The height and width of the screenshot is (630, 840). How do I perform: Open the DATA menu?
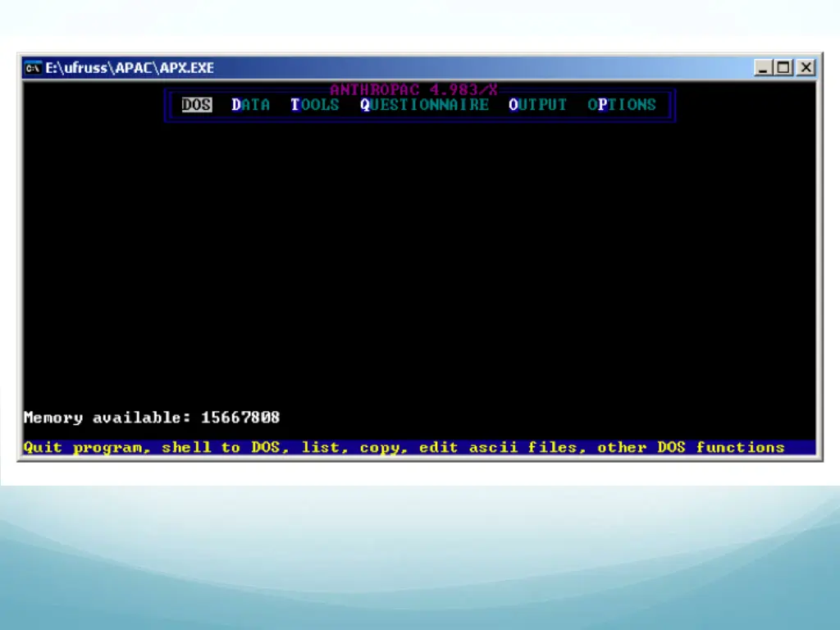[251, 105]
